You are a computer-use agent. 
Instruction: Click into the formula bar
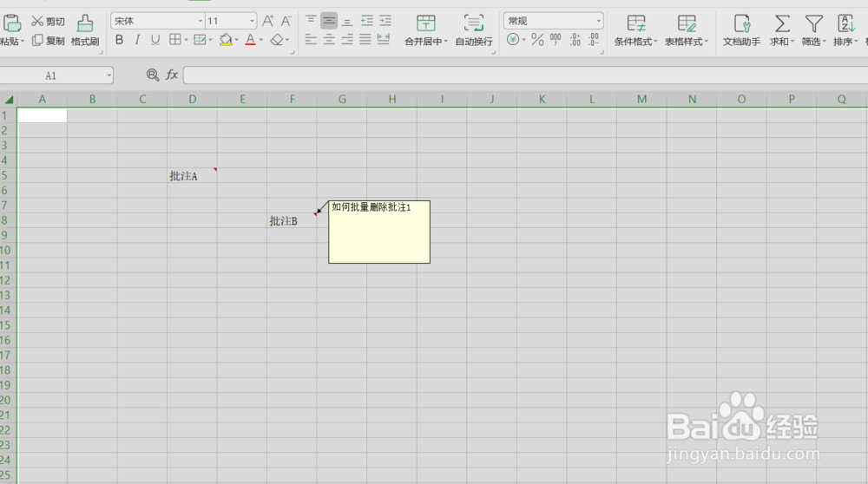525,75
